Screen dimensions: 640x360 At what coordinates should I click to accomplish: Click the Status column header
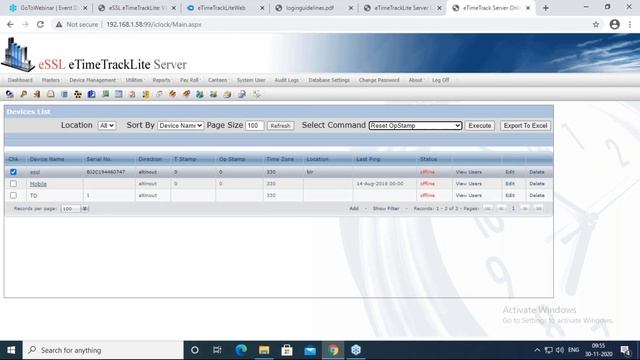coord(428,159)
